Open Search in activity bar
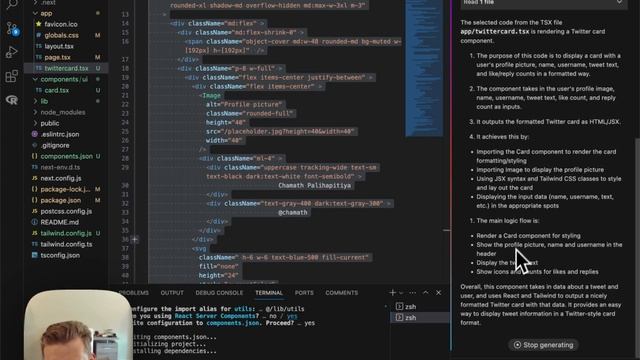 click(12, 4)
